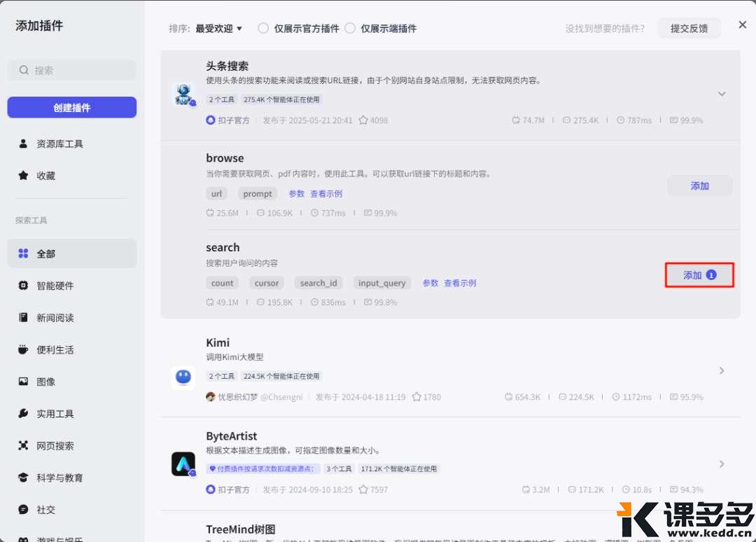Click the TreeMind树图 plugin title
The height and width of the screenshot is (542, 756).
click(x=241, y=529)
